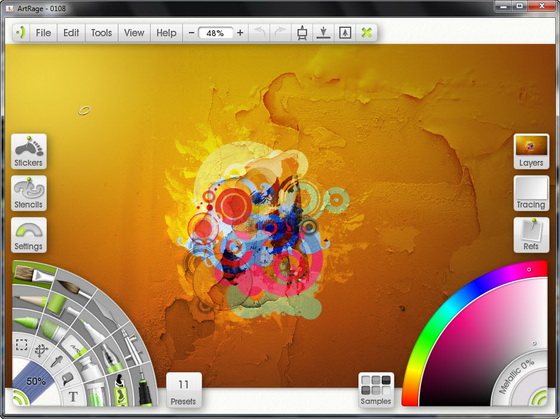Open the Tools menu
Viewport: 560px width, 419px height.
101,33
